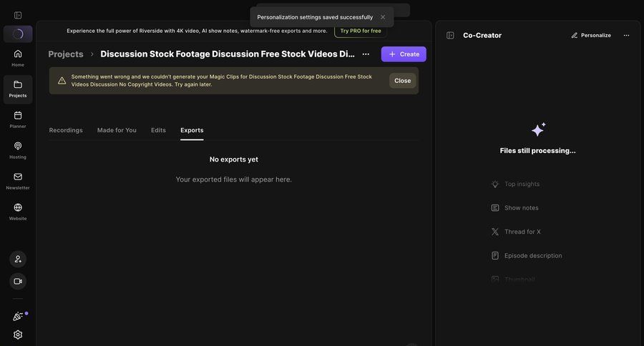Select Show notes option

[514, 208]
